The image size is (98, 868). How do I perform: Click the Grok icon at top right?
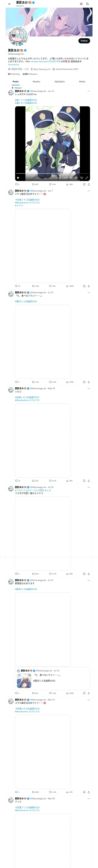(81, 4)
